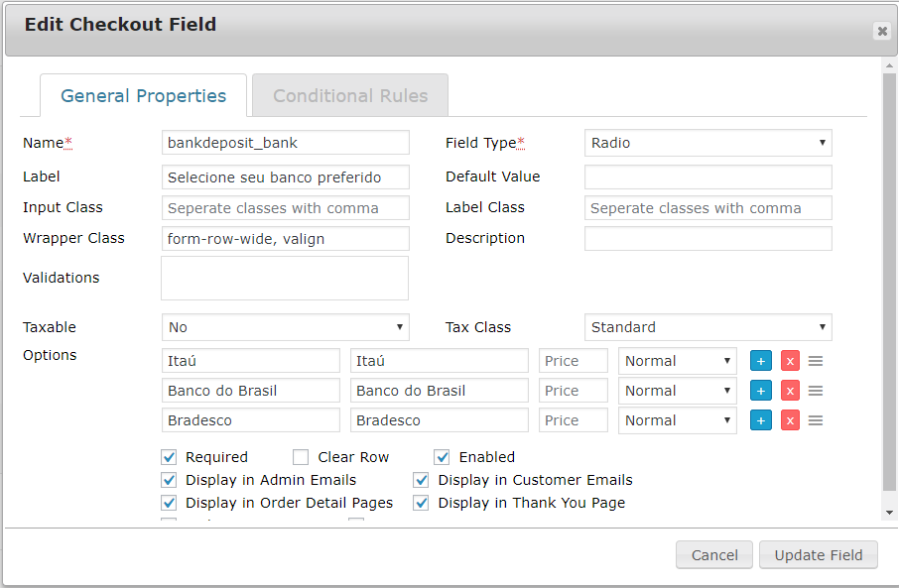Screen dimensions: 899x588
Task: Add option after Bradesco row
Action: [x=761, y=420]
